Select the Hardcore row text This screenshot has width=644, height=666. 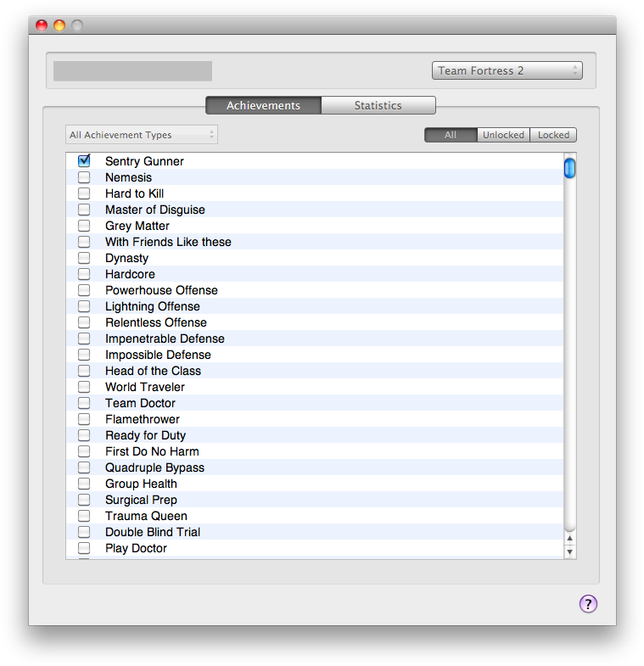(x=130, y=274)
